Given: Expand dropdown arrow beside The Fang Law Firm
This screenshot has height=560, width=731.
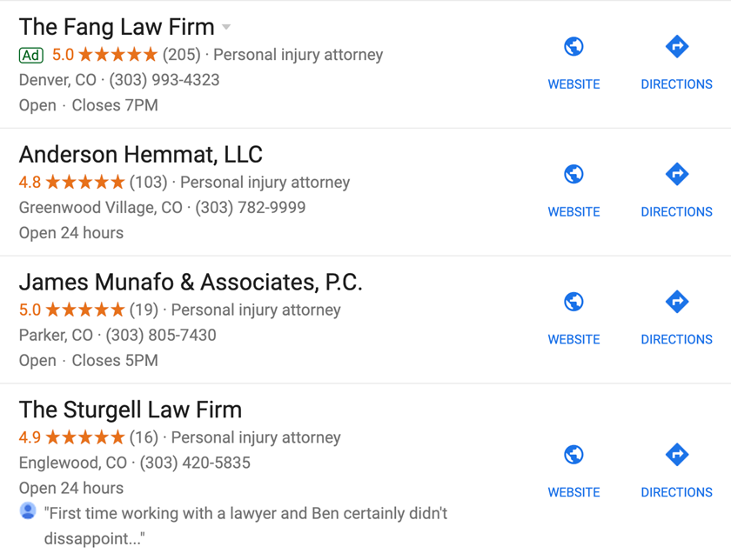Looking at the screenshot, I should [x=226, y=27].
